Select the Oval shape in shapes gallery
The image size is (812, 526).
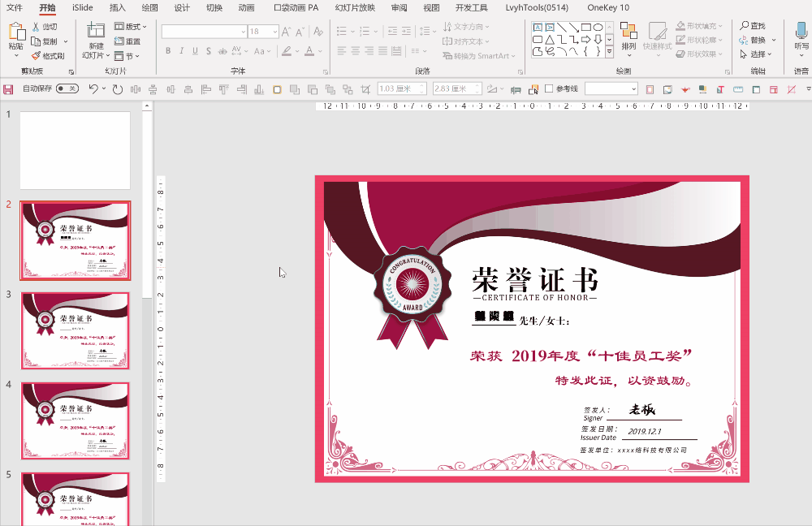tap(598, 27)
